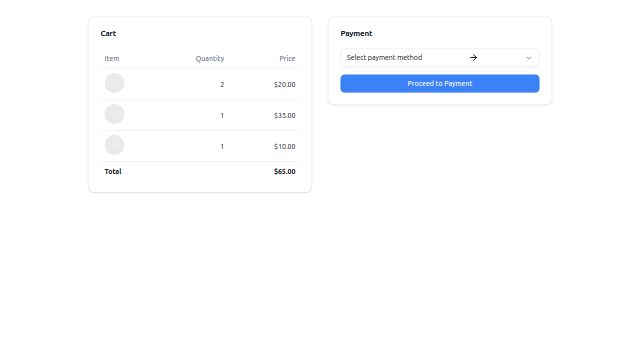This screenshot has height=360, width=640.
Task: Click the item thumbnail in the $10.00 row
Action: [114, 145]
